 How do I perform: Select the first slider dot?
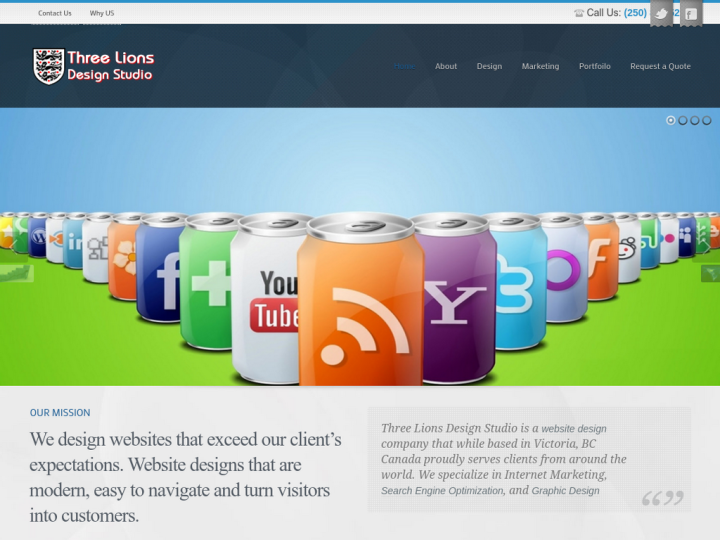pyautogui.click(x=671, y=120)
